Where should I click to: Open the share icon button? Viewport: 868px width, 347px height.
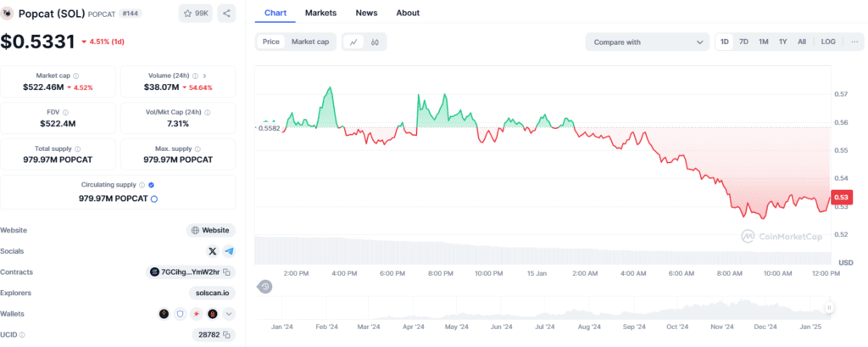(x=226, y=14)
